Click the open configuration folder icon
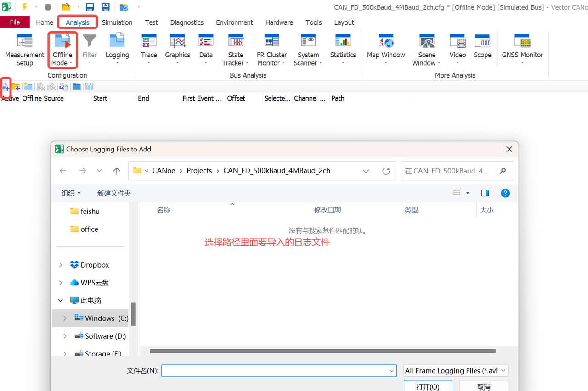The width and height of the screenshot is (588, 391). [x=66, y=7]
